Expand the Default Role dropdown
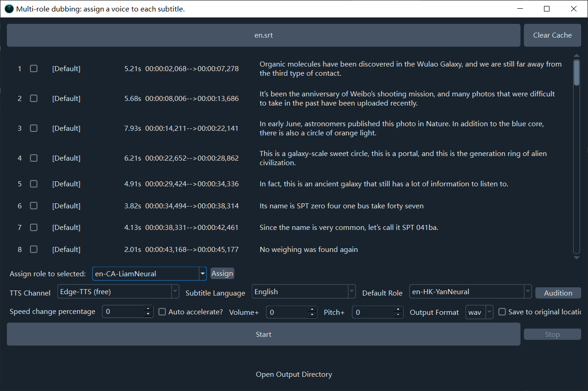This screenshot has width=588, height=391. (527, 291)
